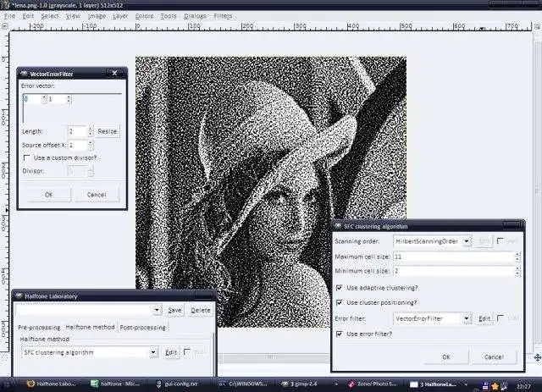This screenshot has width=542, height=392.
Task: Click ruler corner menu button at top-left
Action: pyautogui.click(x=4, y=26)
